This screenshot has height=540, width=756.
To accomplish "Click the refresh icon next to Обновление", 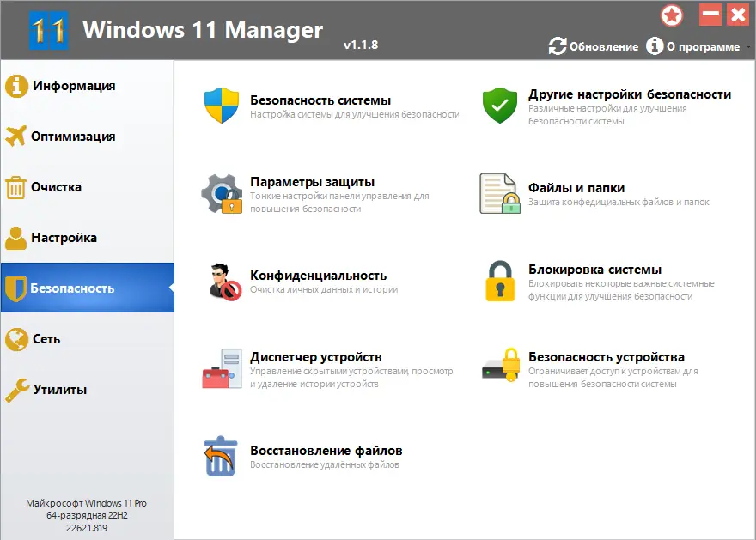I will [558, 46].
